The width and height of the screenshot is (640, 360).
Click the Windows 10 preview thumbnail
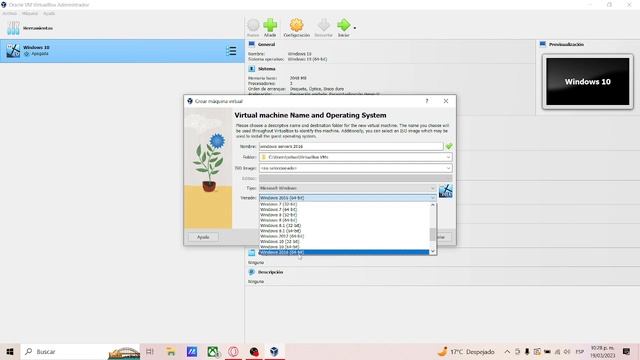tap(588, 82)
